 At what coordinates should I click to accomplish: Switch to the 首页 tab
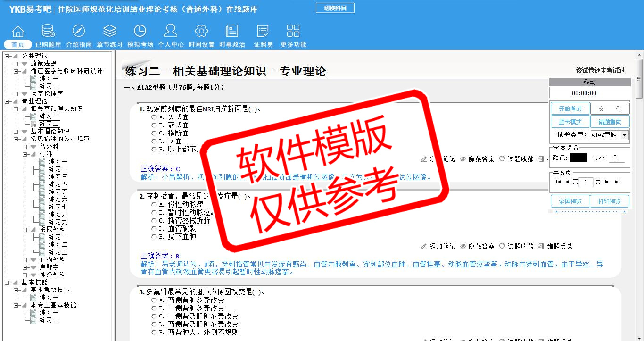tap(18, 45)
